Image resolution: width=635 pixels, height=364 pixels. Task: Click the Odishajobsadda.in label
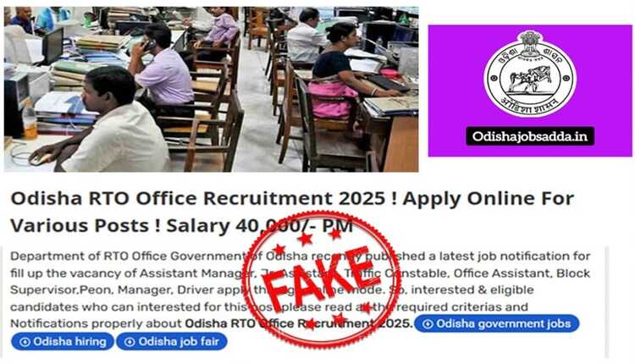click(x=530, y=136)
